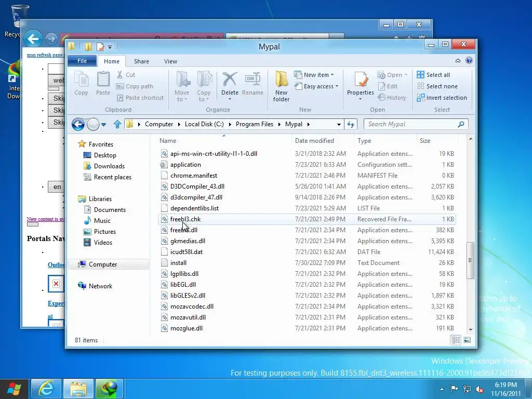
Task: Open the Delete options dropdown arrow
Action: (x=230, y=99)
